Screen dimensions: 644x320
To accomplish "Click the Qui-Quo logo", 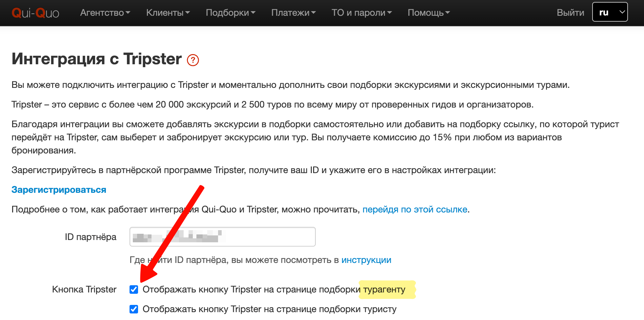I will click(x=35, y=13).
